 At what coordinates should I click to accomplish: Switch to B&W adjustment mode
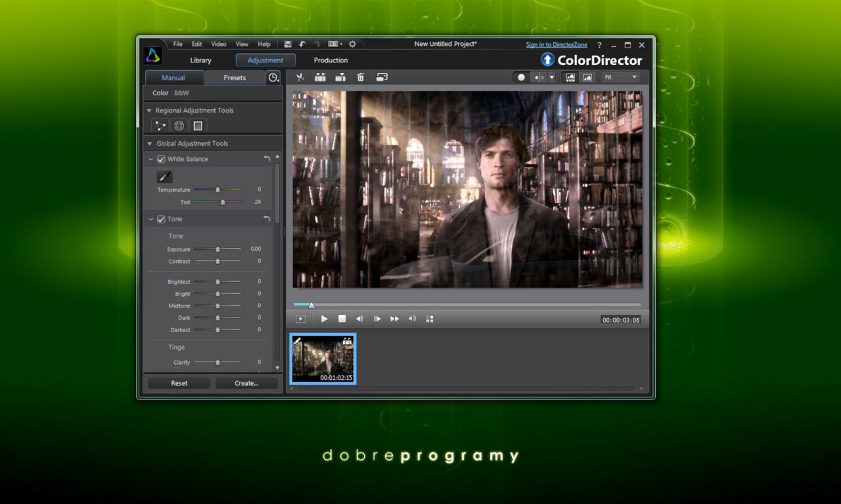(x=181, y=93)
